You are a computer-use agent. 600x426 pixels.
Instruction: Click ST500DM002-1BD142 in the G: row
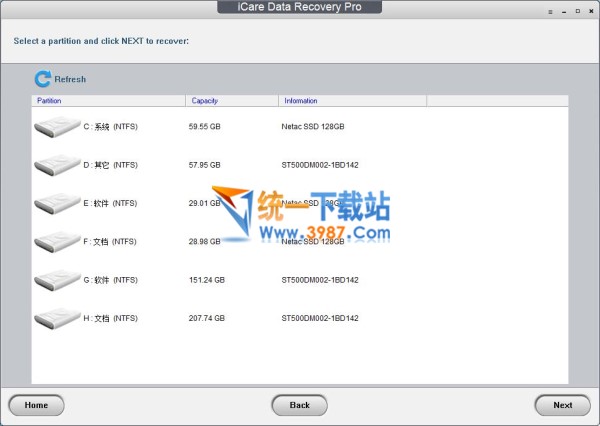point(320,280)
